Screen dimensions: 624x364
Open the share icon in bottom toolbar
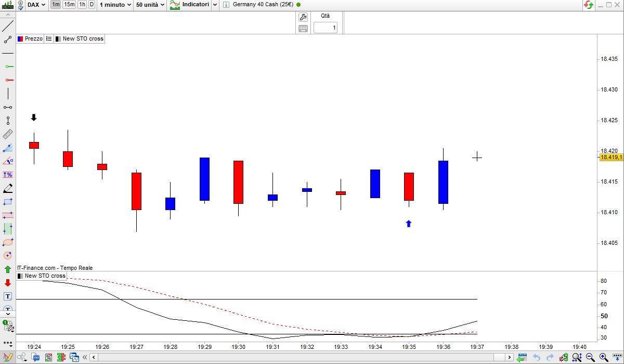pyautogui.click(x=22, y=357)
